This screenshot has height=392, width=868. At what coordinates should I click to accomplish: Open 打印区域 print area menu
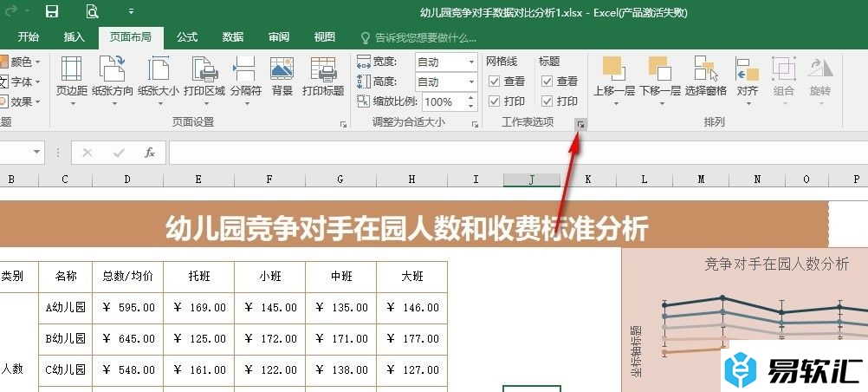click(204, 82)
